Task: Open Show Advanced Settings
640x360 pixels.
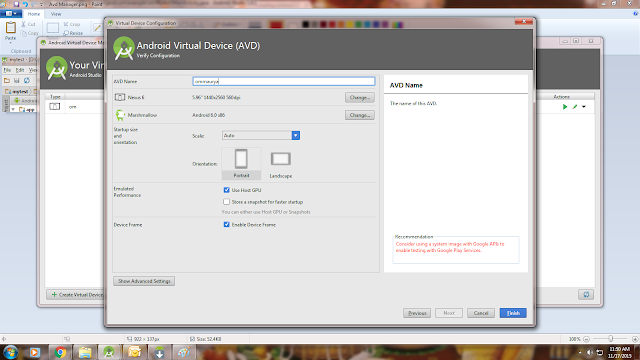Action: 144,281
